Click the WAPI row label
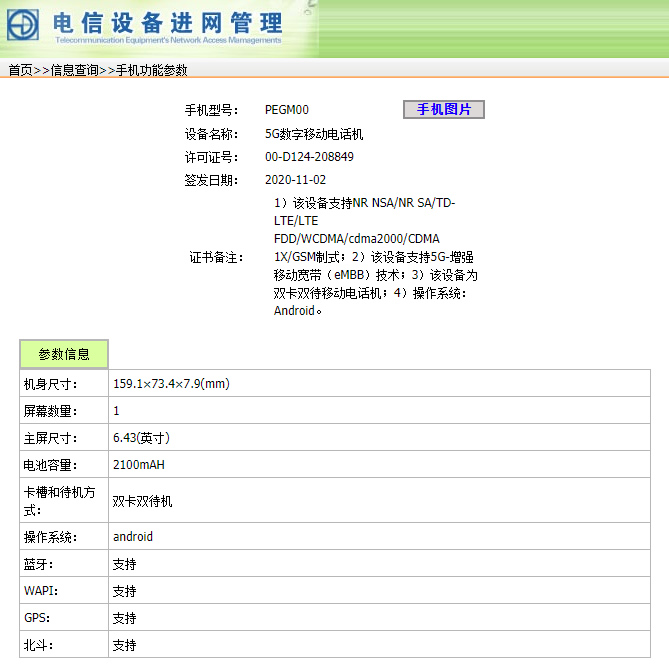 click(x=41, y=591)
